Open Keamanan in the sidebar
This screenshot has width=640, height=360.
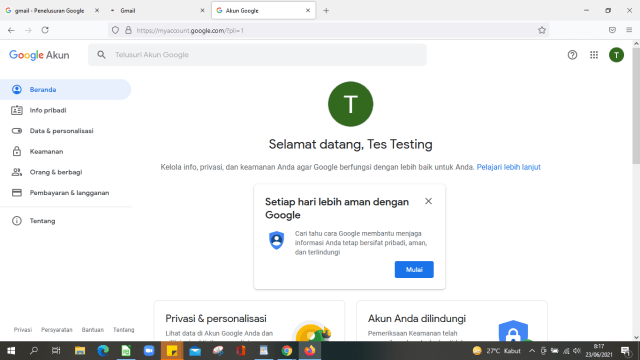[x=65, y=151]
